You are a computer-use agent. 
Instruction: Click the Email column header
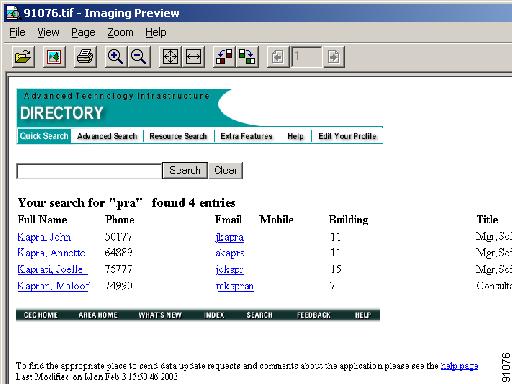click(x=228, y=220)
